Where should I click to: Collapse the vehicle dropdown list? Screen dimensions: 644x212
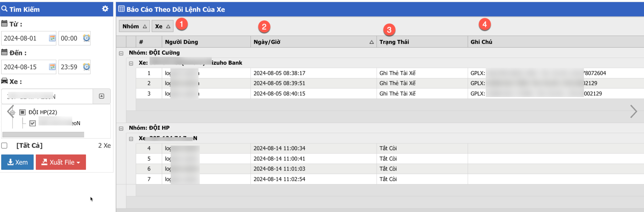tap(101, 96)
